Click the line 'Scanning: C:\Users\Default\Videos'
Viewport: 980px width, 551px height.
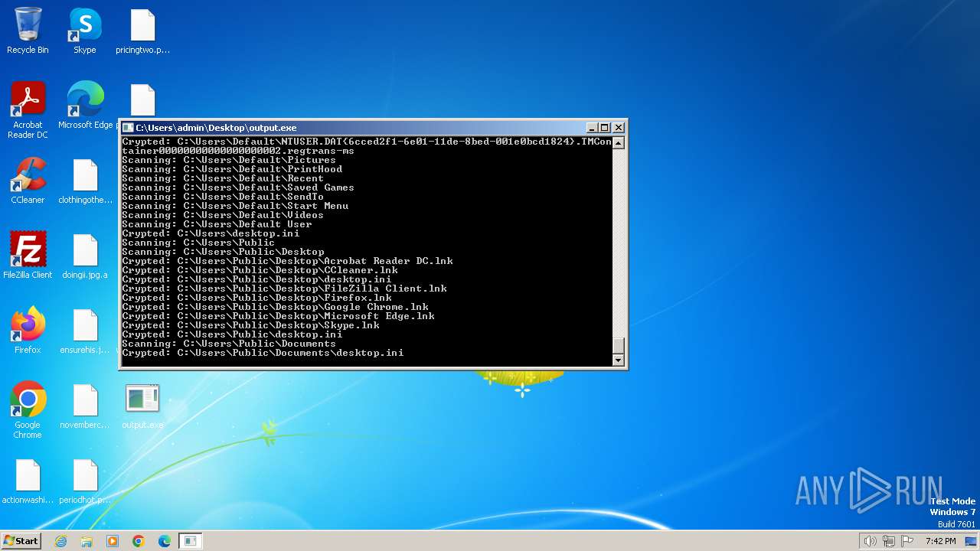[x=223, y=215]
